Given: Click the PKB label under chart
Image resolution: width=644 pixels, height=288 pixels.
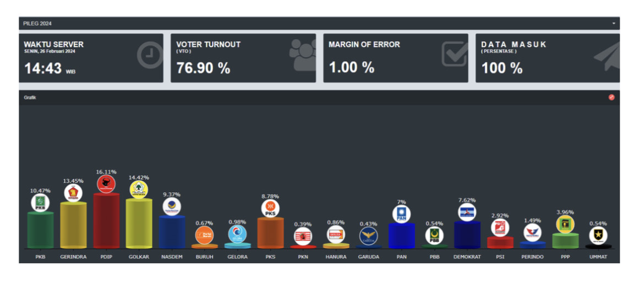Looking at the screenshot, I should pyautogui.click(x=40, y=257).
